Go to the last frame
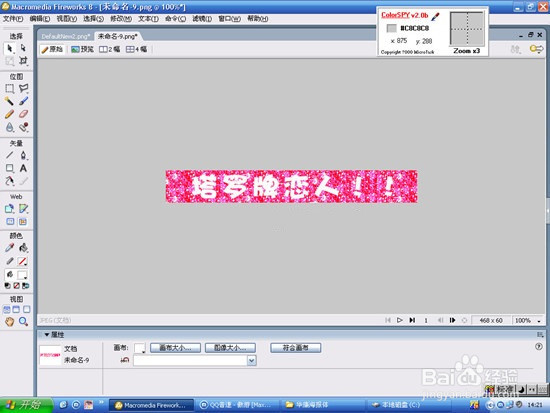This screenshot has width=550, height=413. (x=412, y=320)
